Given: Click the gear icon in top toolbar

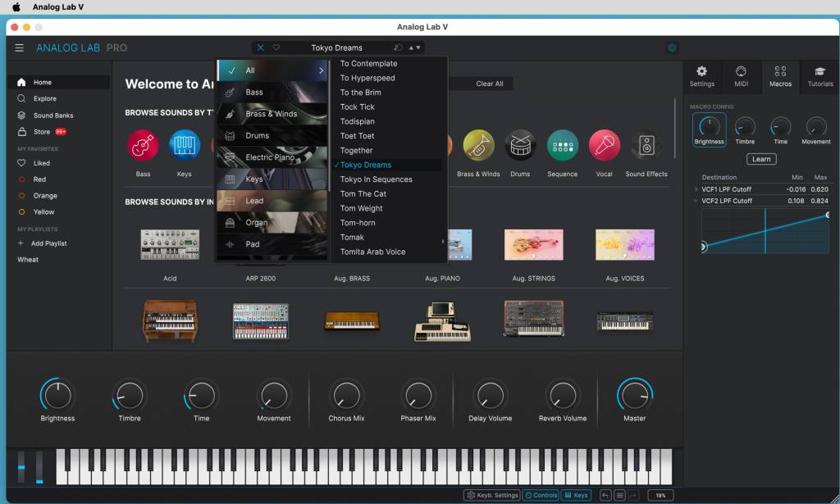Looking at the screenshot, I should (672, 48).
